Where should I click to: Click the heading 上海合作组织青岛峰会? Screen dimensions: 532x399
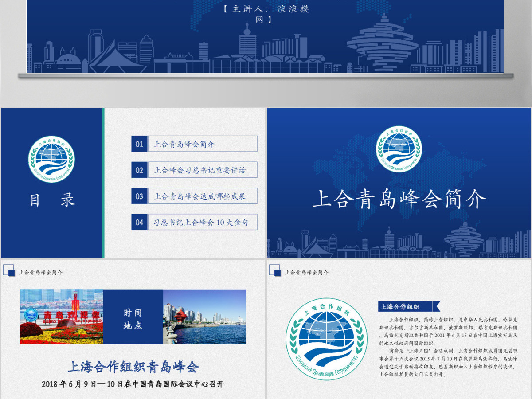click(133, 367)
